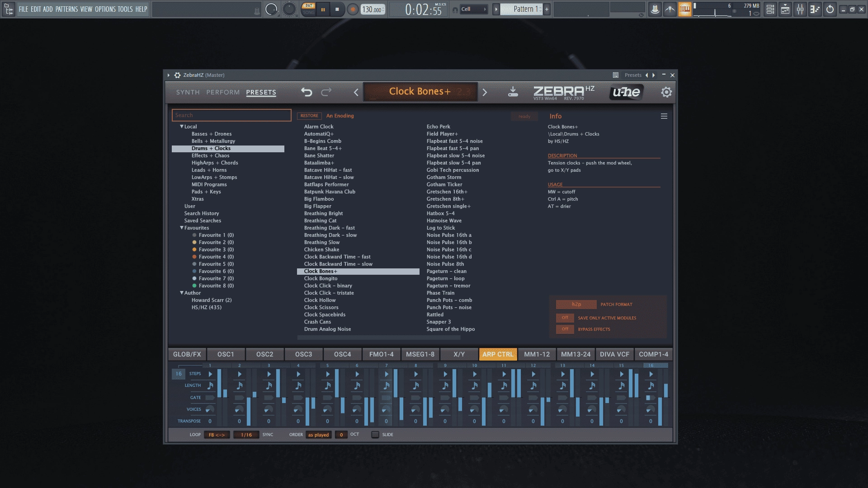Image resolution: width=868 pixels, height=488 pixels.
Task: Stop playback in transport bar
Action: pos(337,9)
